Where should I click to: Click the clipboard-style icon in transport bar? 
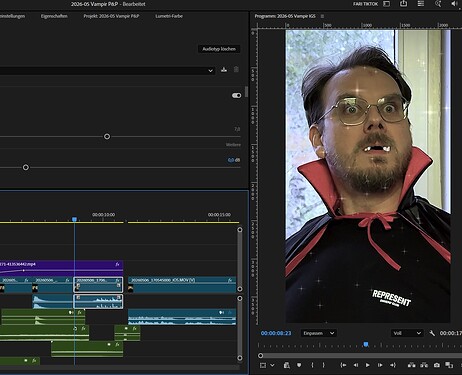(286, 365)
